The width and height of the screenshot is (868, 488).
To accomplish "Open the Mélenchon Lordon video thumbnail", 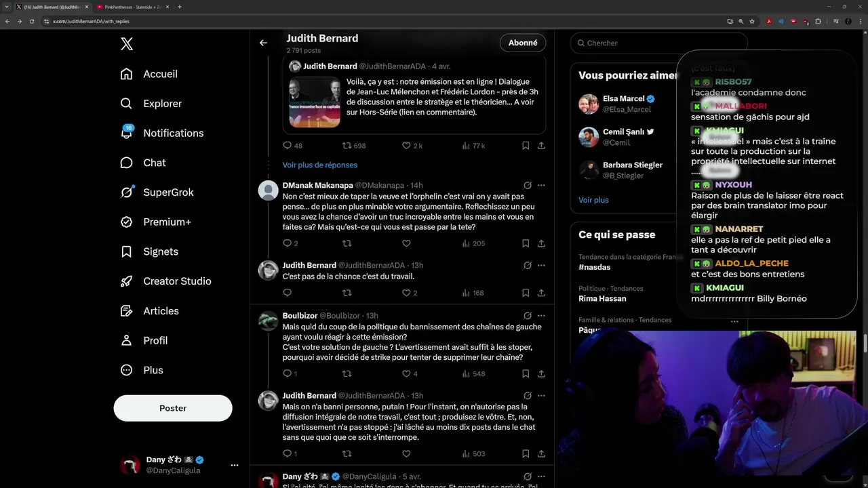I will [315, 102].
